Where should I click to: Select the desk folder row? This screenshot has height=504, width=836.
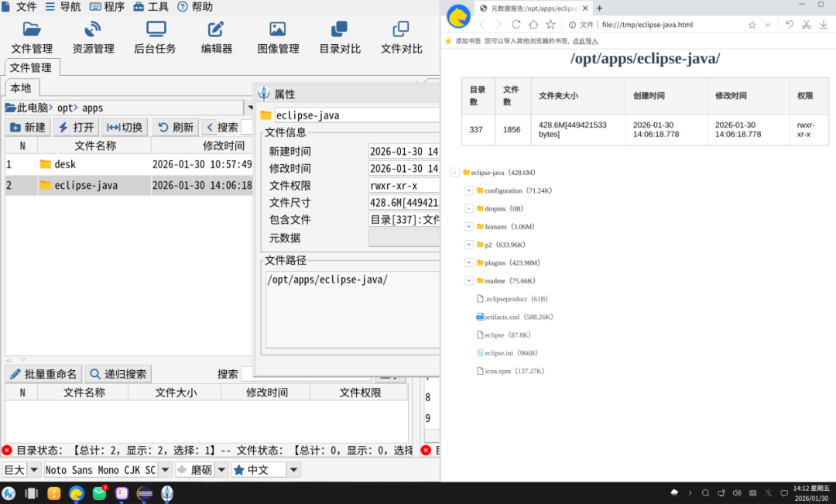128,164
